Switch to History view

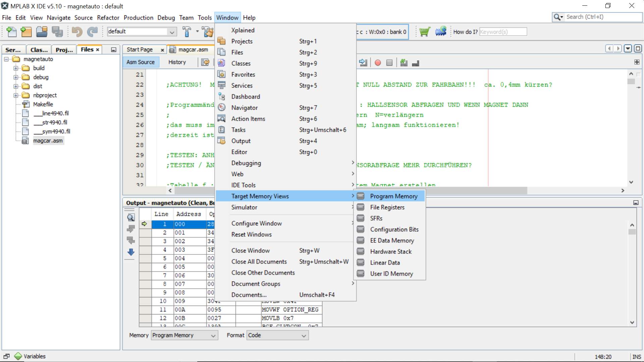[x=177, y=62]
